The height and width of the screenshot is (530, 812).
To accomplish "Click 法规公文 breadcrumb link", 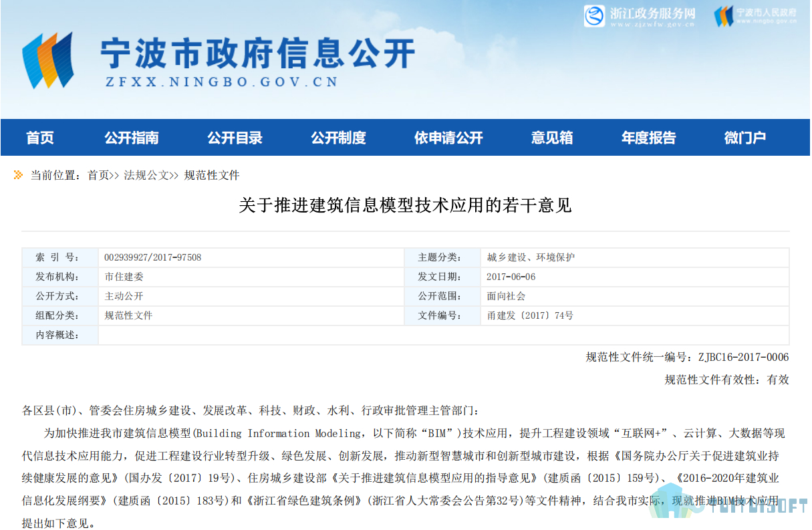I will coord(146,175).
